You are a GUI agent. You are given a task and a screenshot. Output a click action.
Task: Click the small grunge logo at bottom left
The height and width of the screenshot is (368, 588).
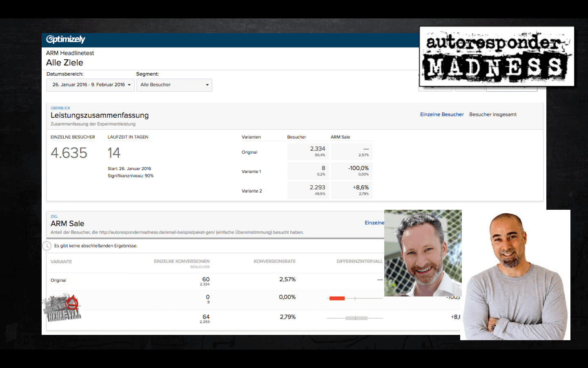[x=62, y=307]
